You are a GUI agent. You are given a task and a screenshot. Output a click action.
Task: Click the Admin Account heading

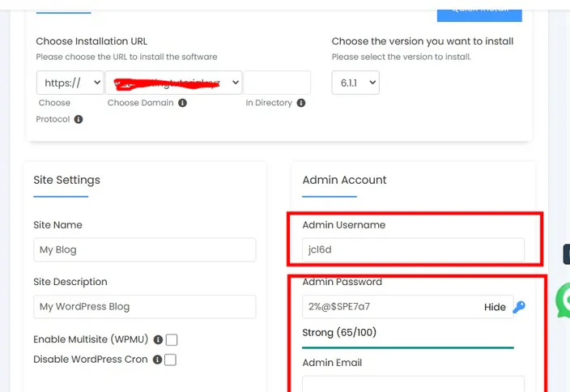pyautogui.click(x=344, y=180)
